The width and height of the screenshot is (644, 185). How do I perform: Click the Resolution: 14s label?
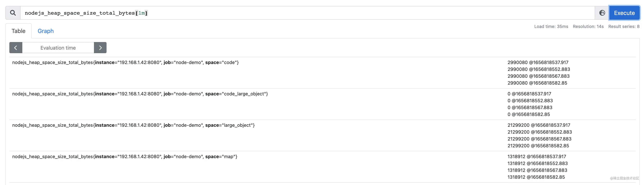588,26
